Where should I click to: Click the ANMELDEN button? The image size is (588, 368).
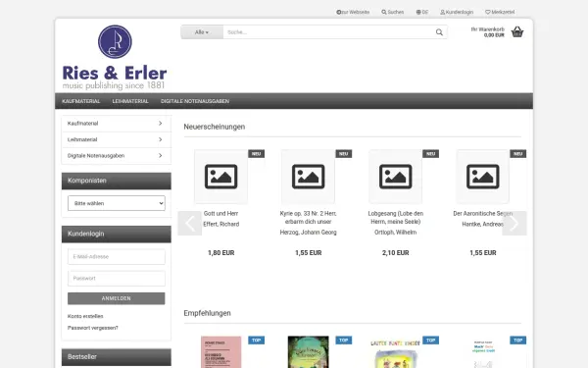(x=117, y=298)
